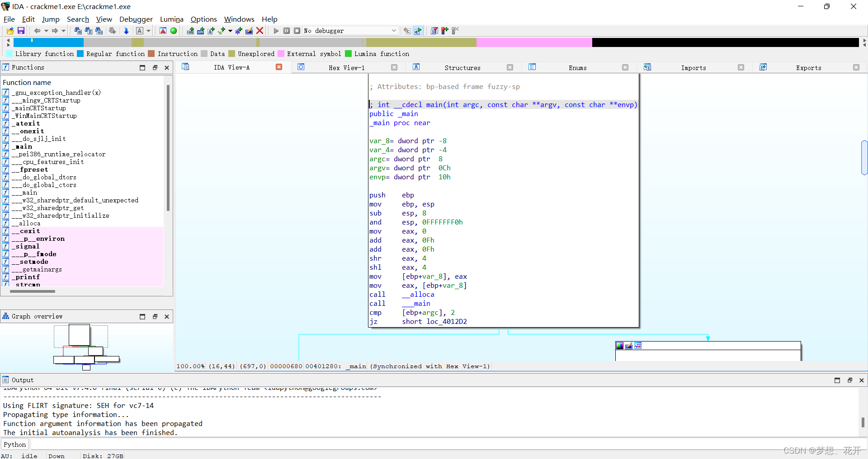
Task: Close the Enums tab
Action: tap(625, 67)
